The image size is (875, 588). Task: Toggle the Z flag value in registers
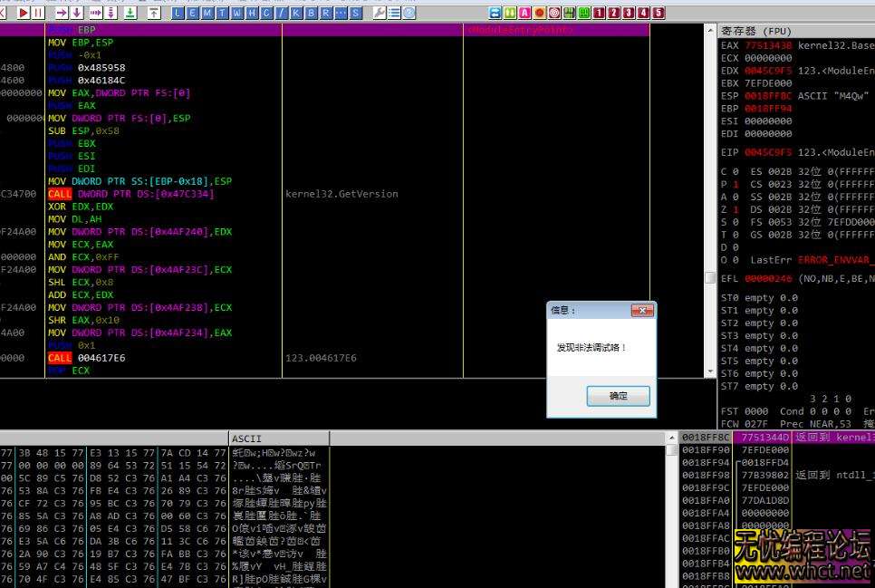734,209
